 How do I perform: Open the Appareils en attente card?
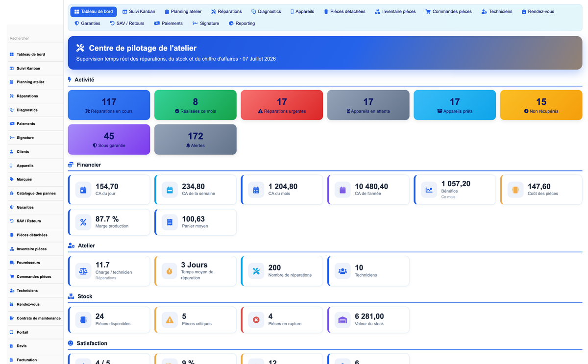click(368, 105)
